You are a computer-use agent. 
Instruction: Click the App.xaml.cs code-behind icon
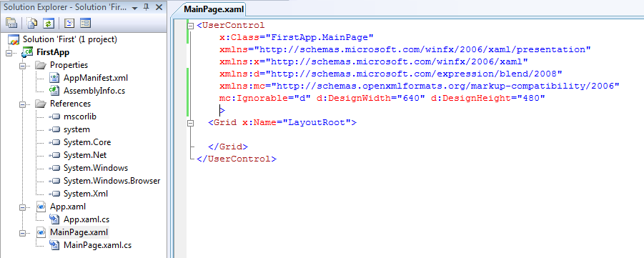(x=54, y=219)
